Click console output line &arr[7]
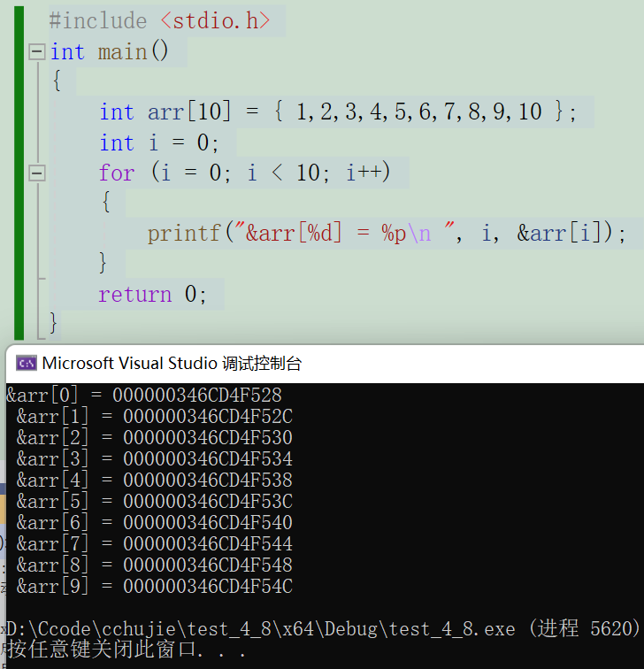Screen dimensions: 644x669 (x=155, y=544)
